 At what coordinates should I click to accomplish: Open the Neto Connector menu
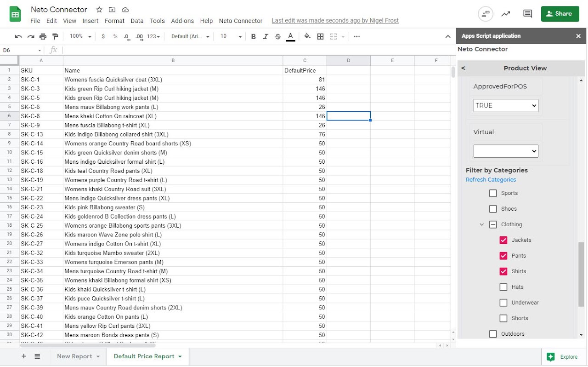click(240, 21)
